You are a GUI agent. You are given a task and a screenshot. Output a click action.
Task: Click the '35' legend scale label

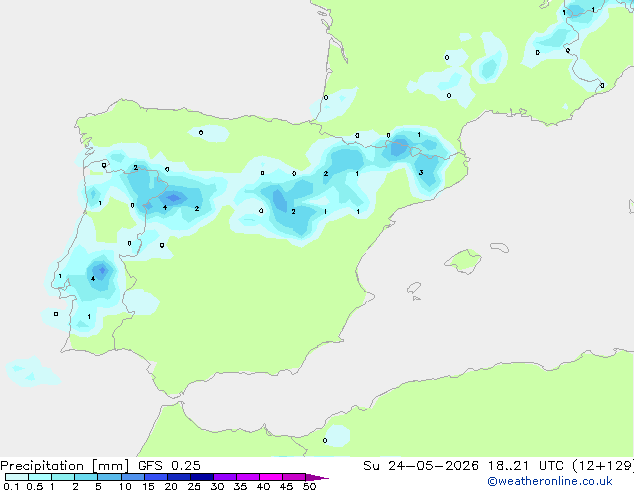click(240, 486)
